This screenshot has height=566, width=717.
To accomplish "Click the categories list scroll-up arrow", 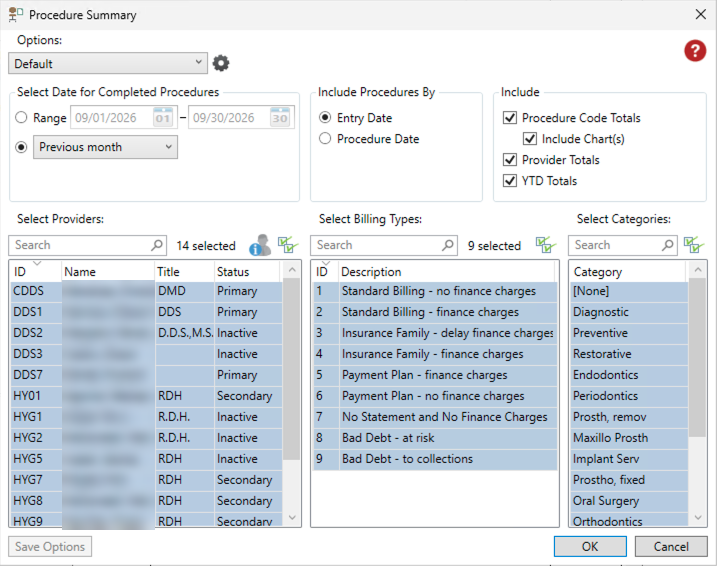I will pyautogui.click(x=698, y=270).
